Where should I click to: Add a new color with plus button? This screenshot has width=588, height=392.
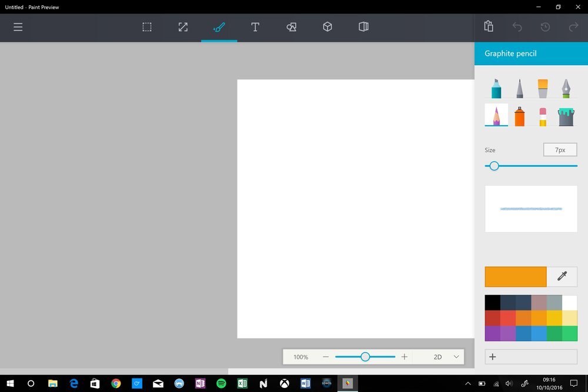(x=493, y=357)
